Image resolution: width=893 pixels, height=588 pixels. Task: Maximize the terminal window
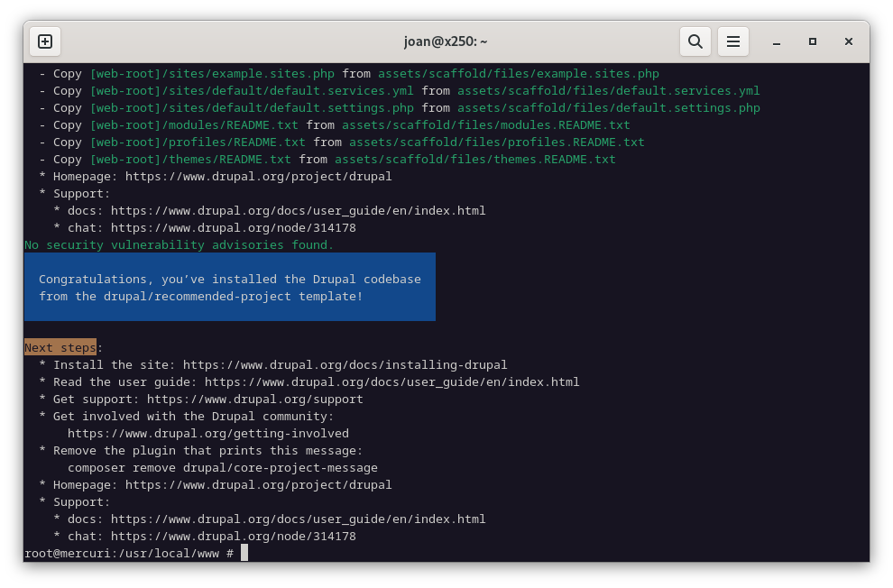(813, 41)
